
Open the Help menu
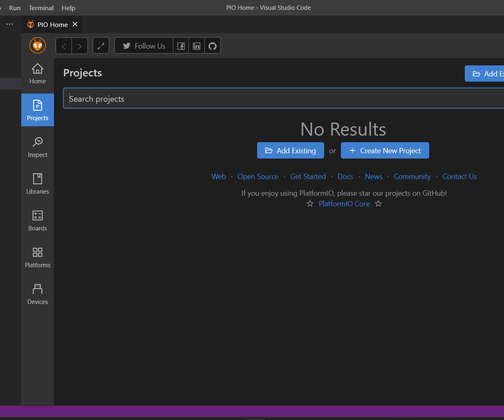[x=68, y=8]
